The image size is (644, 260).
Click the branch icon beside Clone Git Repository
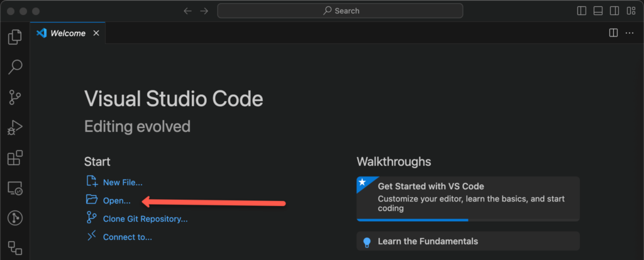coord(92,217)
